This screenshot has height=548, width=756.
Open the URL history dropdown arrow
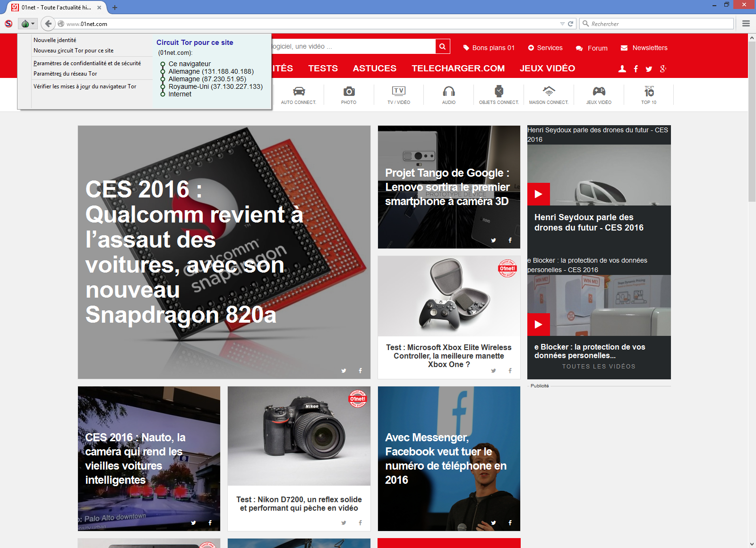(x=562, y=24)
